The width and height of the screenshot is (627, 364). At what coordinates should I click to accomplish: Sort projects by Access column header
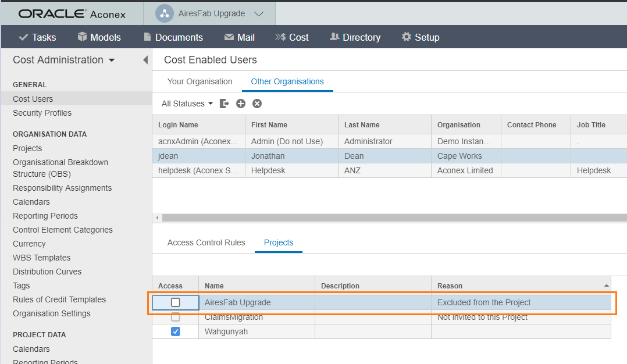(176, 286)
